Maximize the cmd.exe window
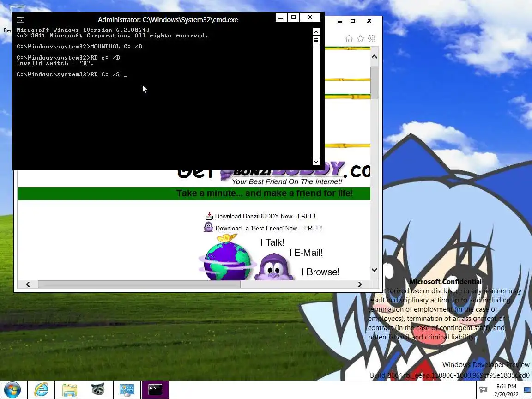532x399 pixels. [x=294, y=17]
